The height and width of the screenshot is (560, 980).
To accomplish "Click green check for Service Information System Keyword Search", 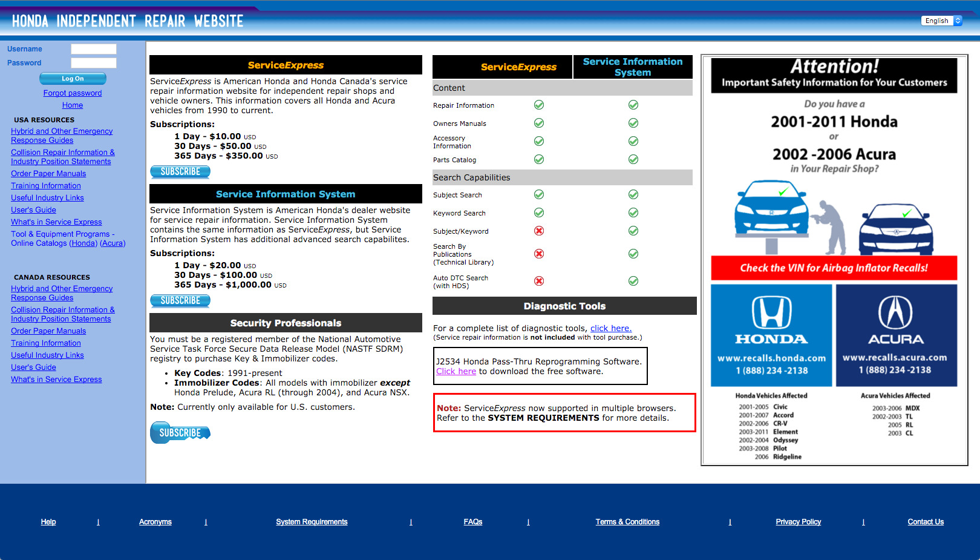I will tap(633, 212).
